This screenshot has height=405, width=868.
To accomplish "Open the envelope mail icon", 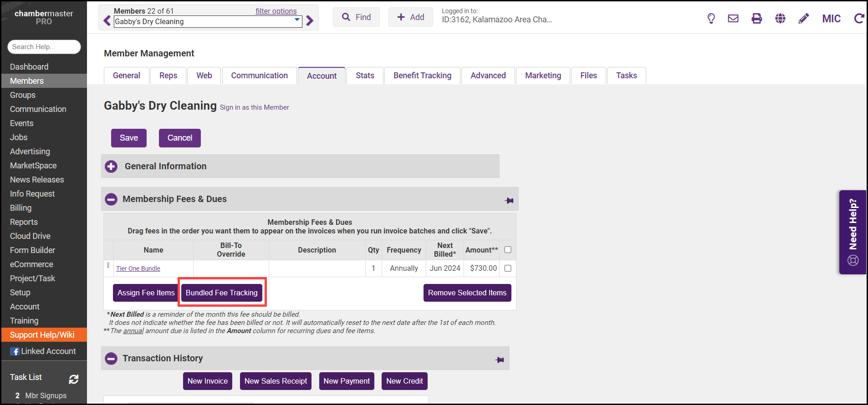I will (x=733, y=19).
